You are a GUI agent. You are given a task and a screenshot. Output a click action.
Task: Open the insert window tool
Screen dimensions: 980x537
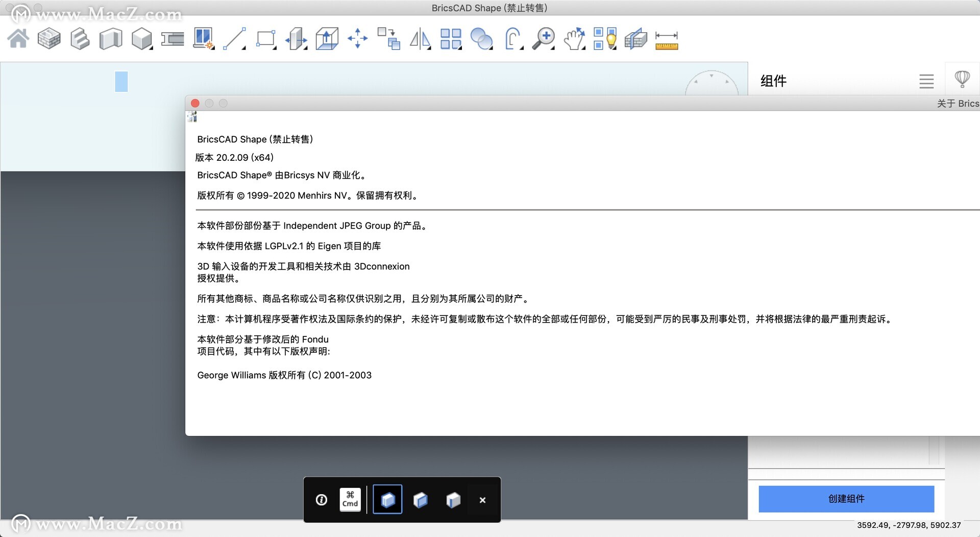[203, 39]
